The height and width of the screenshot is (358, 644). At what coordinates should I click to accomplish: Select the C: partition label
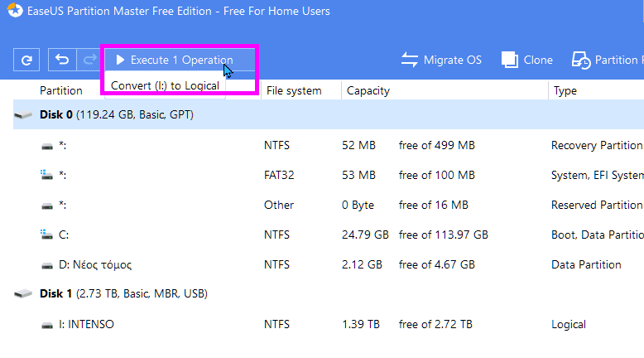pos(64,235)
